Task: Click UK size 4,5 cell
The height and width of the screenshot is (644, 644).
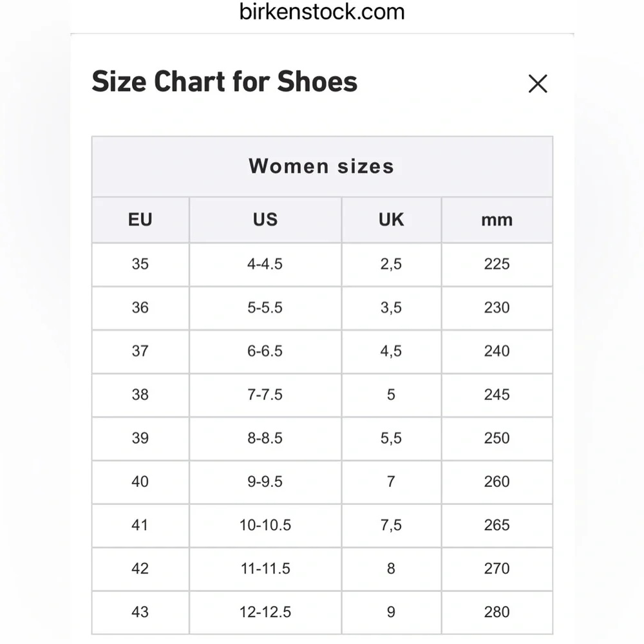Action: [391, 351]
